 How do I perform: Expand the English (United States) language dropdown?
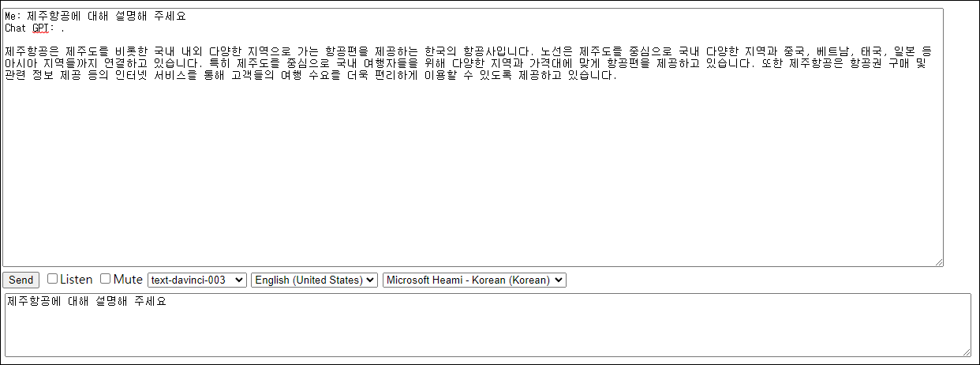click(314, 280)
